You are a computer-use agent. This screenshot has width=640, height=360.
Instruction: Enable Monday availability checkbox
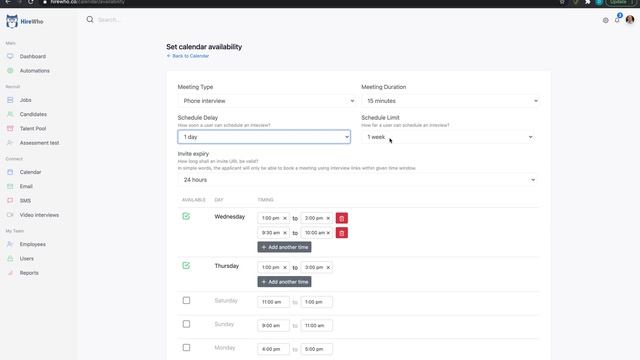[x=186, y=348]
